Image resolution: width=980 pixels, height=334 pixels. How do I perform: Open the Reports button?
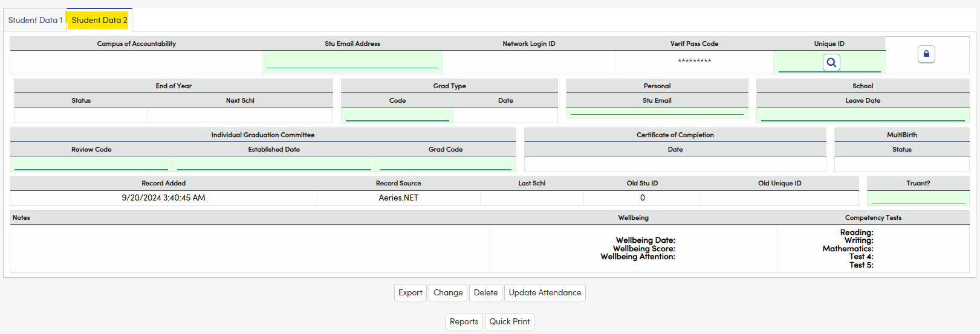click(464, 321)
